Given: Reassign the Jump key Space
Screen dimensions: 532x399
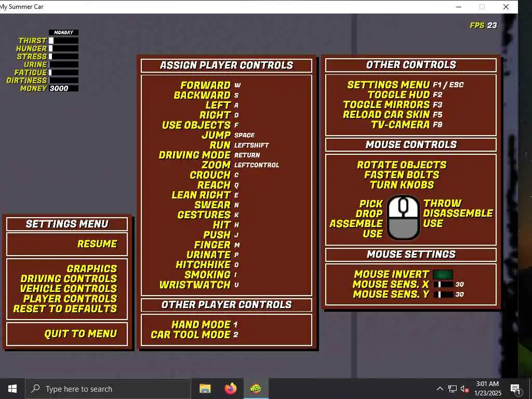Looking at the screenshot, I should pyautogui.click(x=244, y=135).
